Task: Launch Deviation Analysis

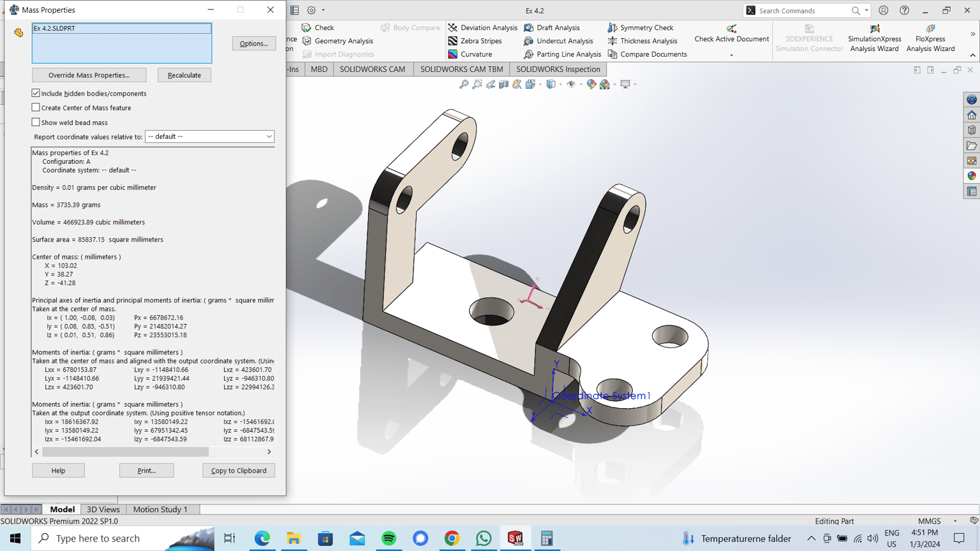Action: coord(482,27)
